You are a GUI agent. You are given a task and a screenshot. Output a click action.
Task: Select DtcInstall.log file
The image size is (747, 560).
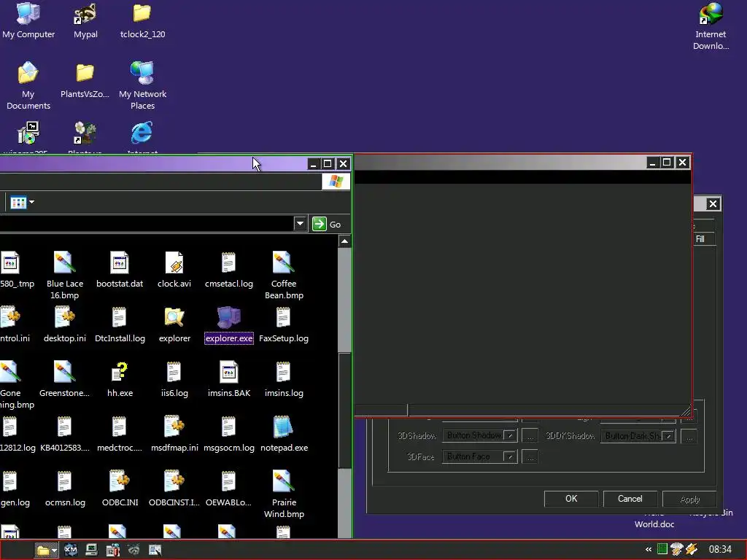(120, 324)
